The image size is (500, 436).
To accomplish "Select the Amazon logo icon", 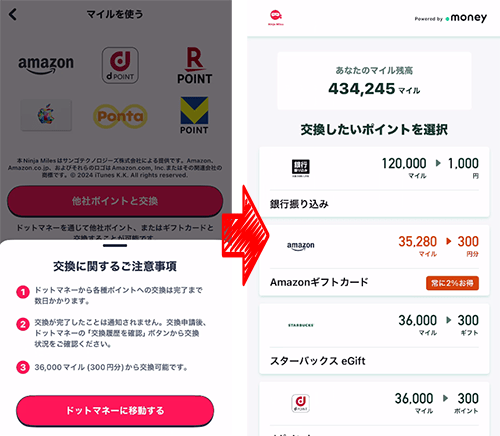I will coord(46,65).
